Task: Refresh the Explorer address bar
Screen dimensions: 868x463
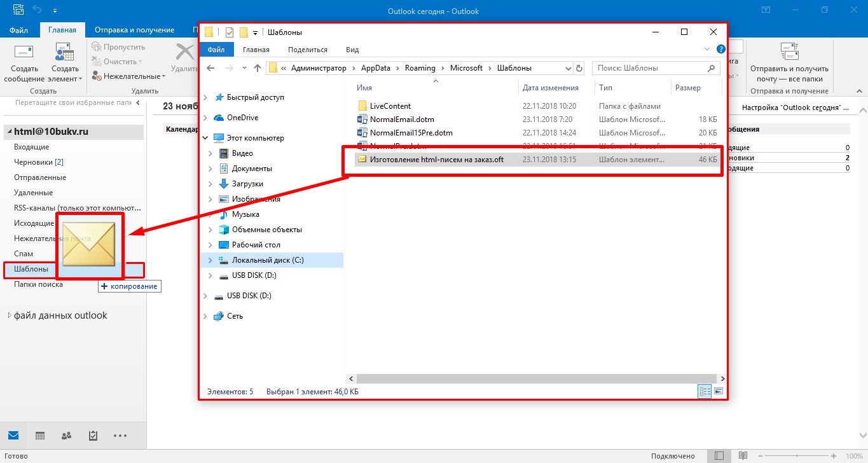Action: [x=579, y=68]
